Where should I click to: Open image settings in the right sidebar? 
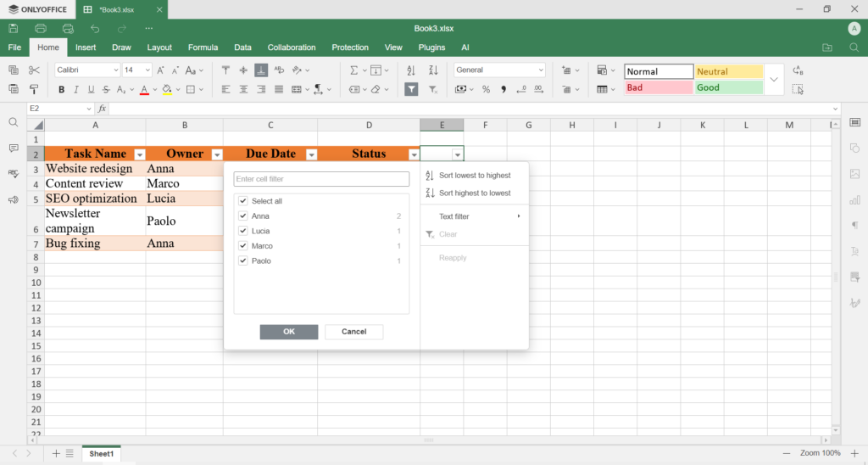click(855, 174)
